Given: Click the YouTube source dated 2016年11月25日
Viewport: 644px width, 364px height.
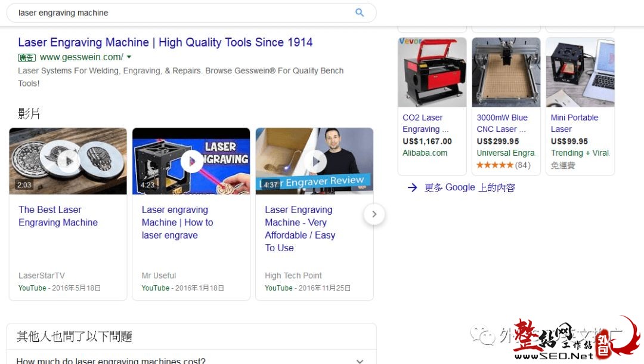Looking at the screenshot, I should [x=308, y=288].
